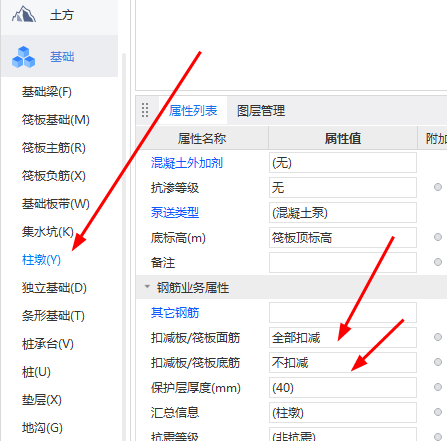
Task: Select the 保护层厚度(mm) property name
Action: coord(196,388)
